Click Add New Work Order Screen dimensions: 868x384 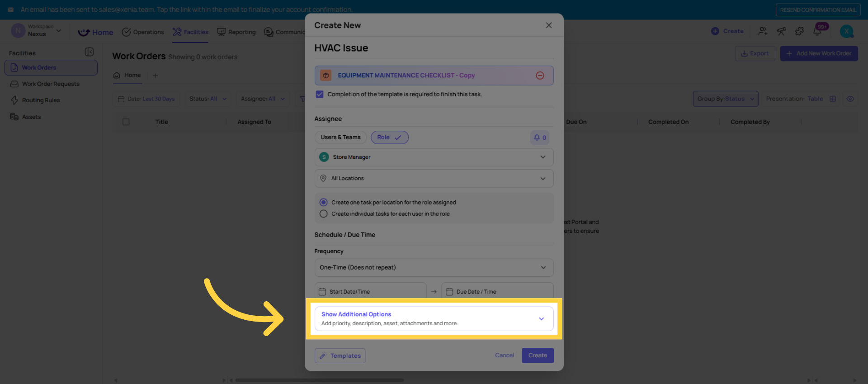coord(819,53)
